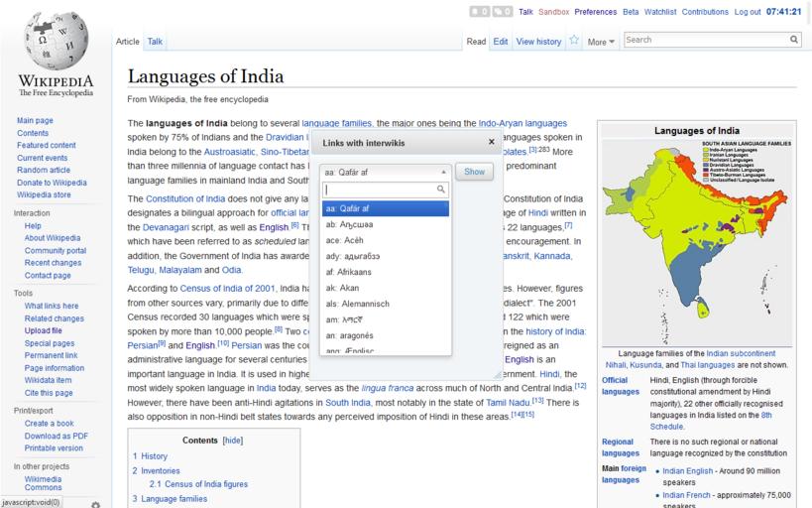Image resolution: width=812 pixels, height=508 pixels.
Task: Click the search magnifier in the top bar
Action: point(794,40)
